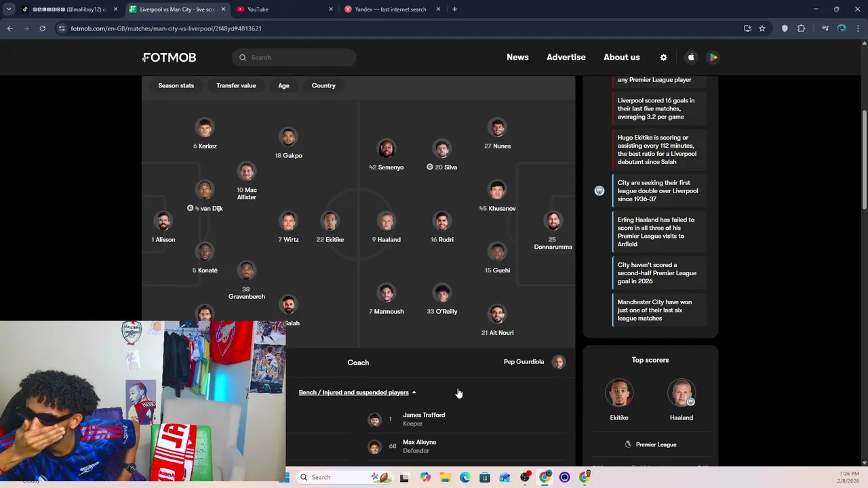Image resolution: width=868 pixels, height=488 pixels.
Task: Click the browser address bar URL
Action: 166,28
